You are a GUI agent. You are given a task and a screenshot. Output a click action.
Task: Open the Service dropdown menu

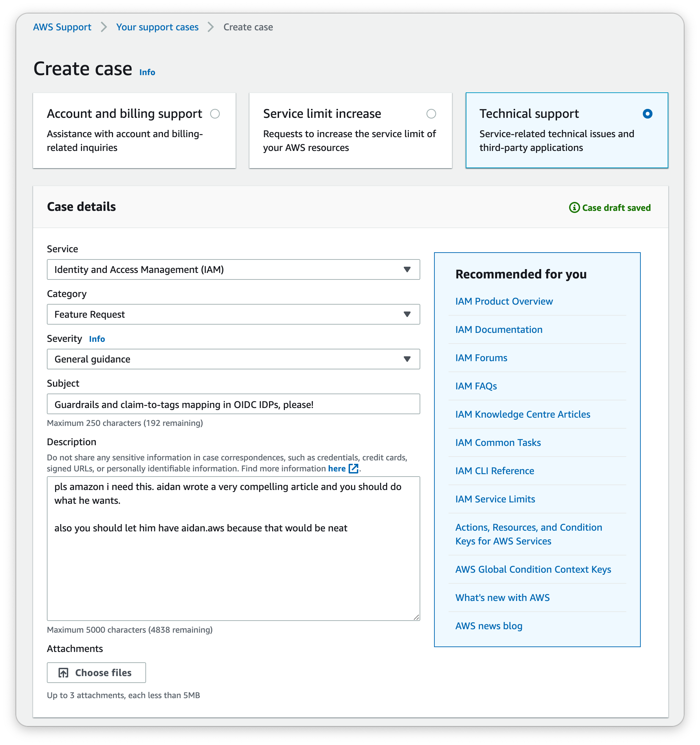pyautogui.click(x=233, y=269)
